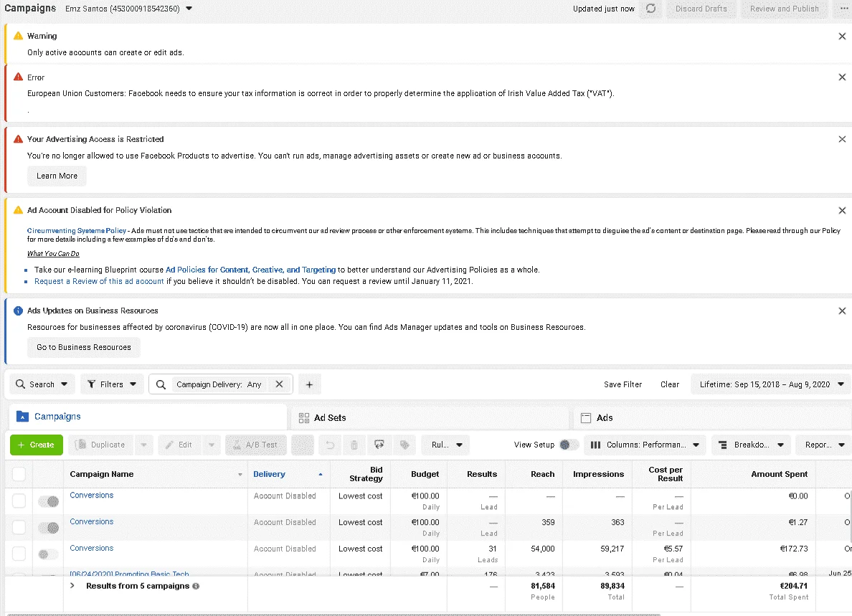The image size is (852, 616).
Task: Open the dropdown arrow next to Edit
Action: 212,445
